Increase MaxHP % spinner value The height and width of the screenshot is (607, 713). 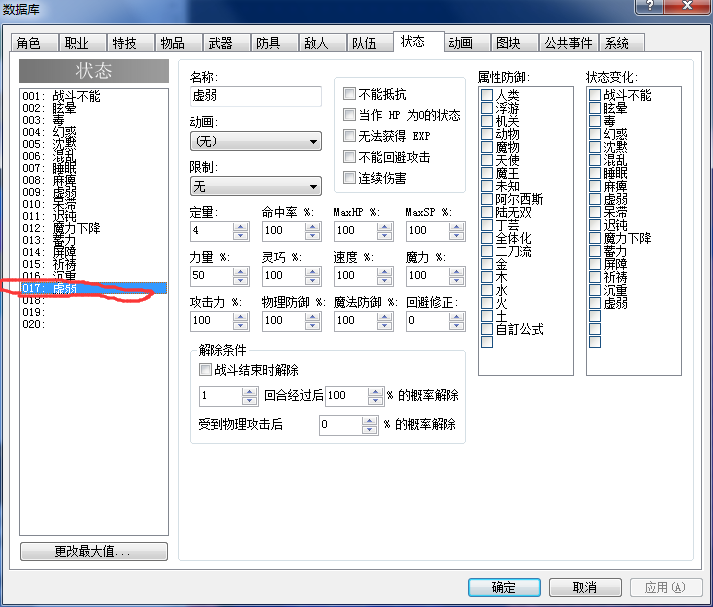pyautogui.click(x=385, y=226)
